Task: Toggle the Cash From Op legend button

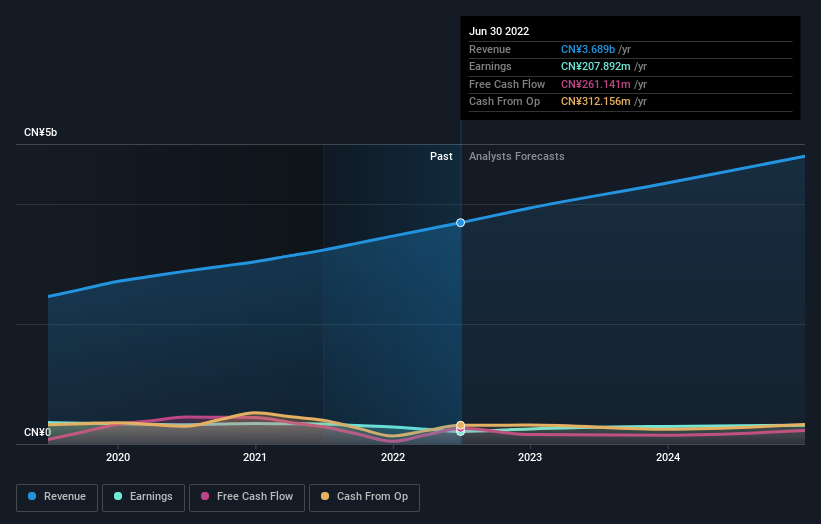Action: pos(364,497)
